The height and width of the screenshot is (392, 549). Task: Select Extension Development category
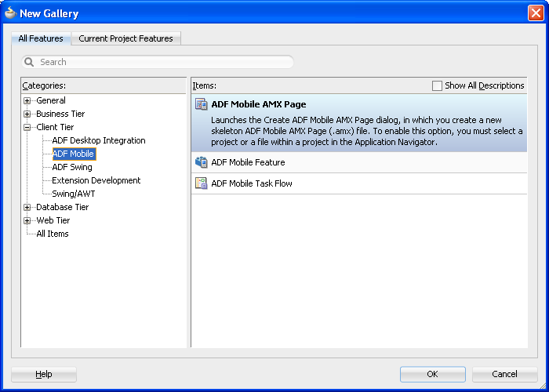click(96, 180)
